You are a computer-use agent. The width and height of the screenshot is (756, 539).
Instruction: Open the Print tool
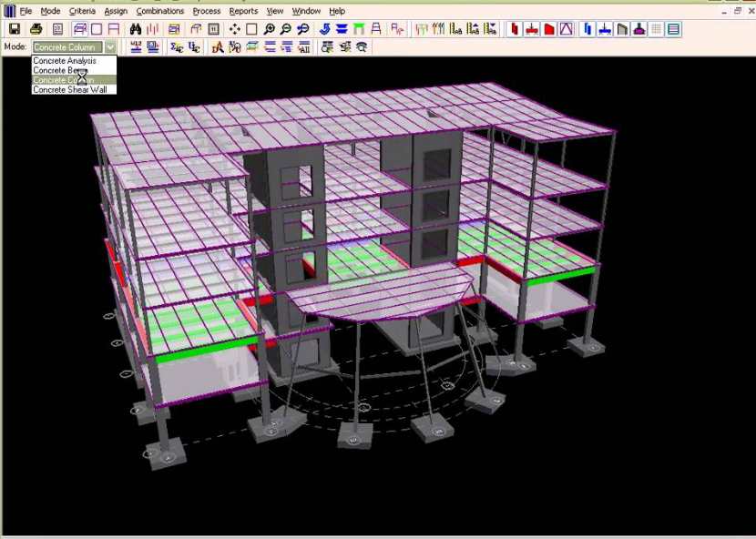tap(36, 29)
